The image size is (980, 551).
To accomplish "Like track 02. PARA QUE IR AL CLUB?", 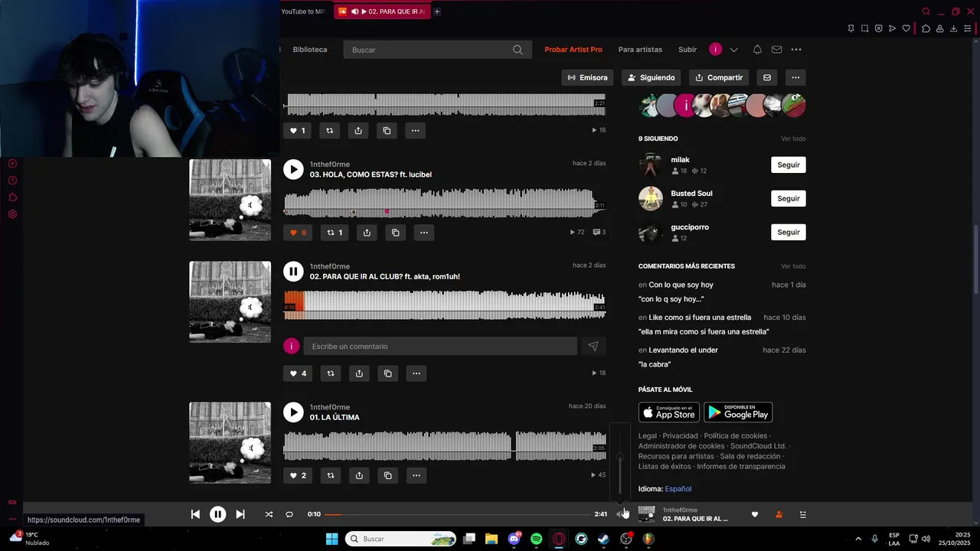I will click(x=298, y=373).
